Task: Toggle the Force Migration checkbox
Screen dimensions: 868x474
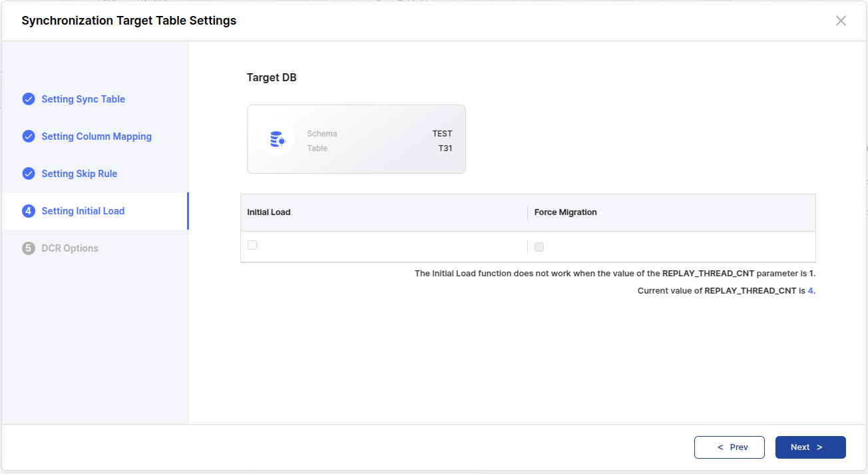Action: 539,247
